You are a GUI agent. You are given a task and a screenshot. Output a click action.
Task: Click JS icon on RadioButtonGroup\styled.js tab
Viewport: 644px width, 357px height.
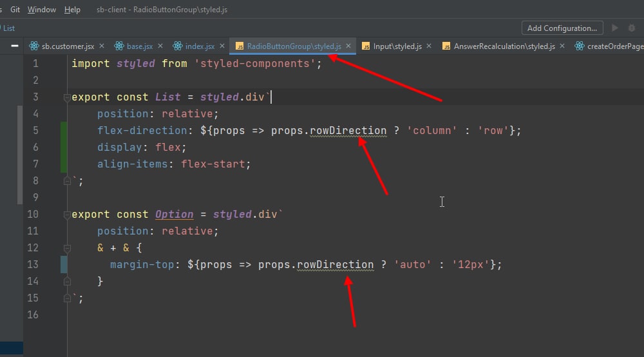click(x=240, y=46)
